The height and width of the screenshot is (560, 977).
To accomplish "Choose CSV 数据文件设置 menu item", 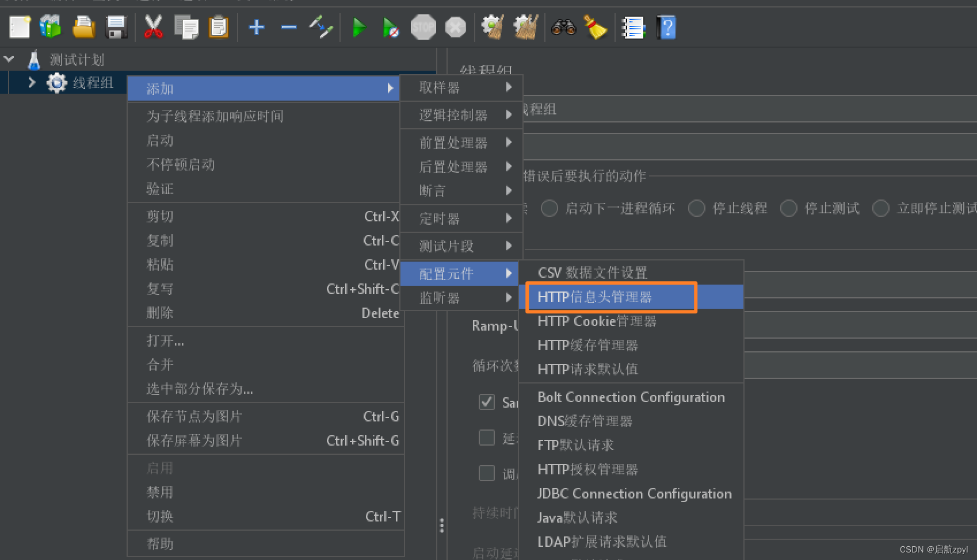I will [x=631, y=273].
